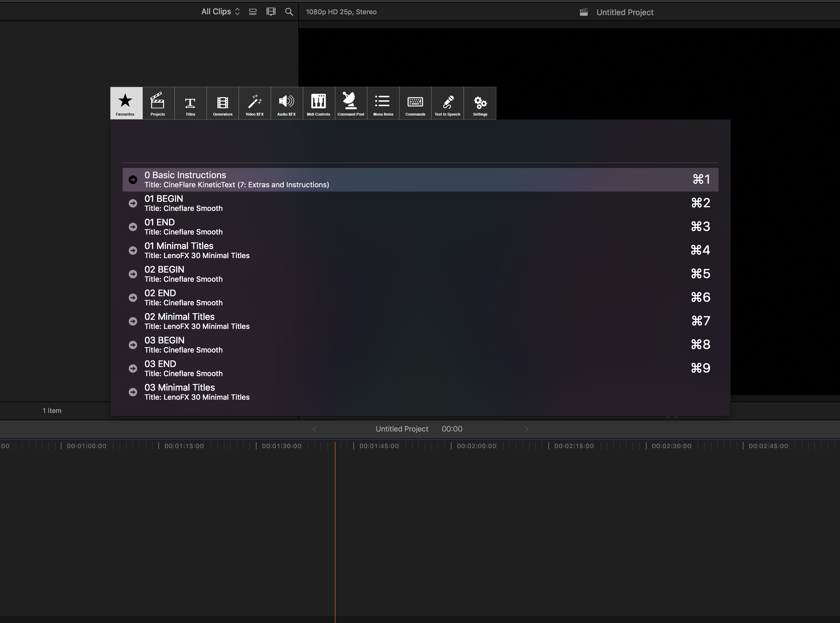Expand the 0 Basic Instructions entry arrow
This screenshot has width=840, height=623.
click(x=132, y=179)
